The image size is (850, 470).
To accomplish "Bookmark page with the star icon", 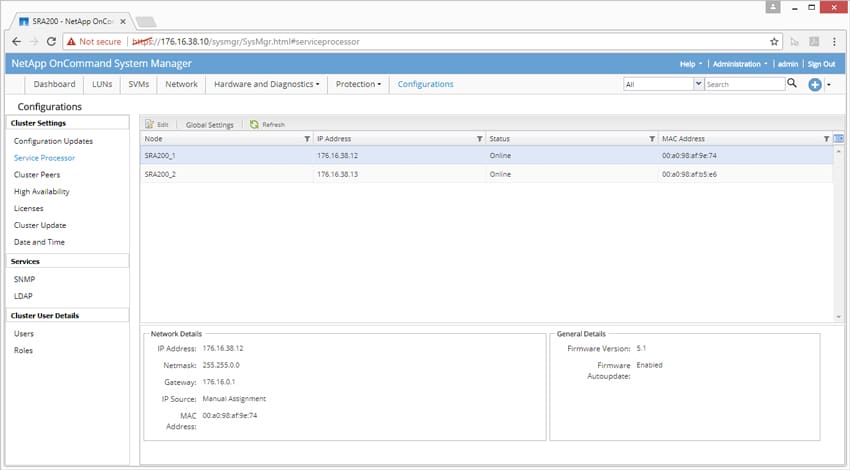I will [x=774, y=42].
